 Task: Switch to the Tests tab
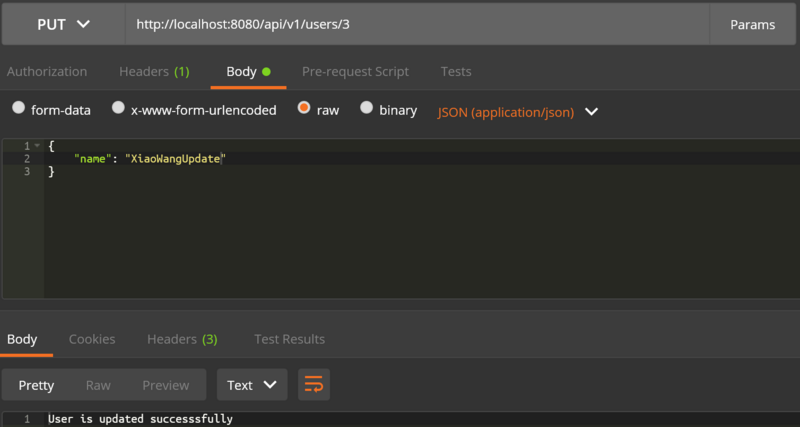[456, 72]
